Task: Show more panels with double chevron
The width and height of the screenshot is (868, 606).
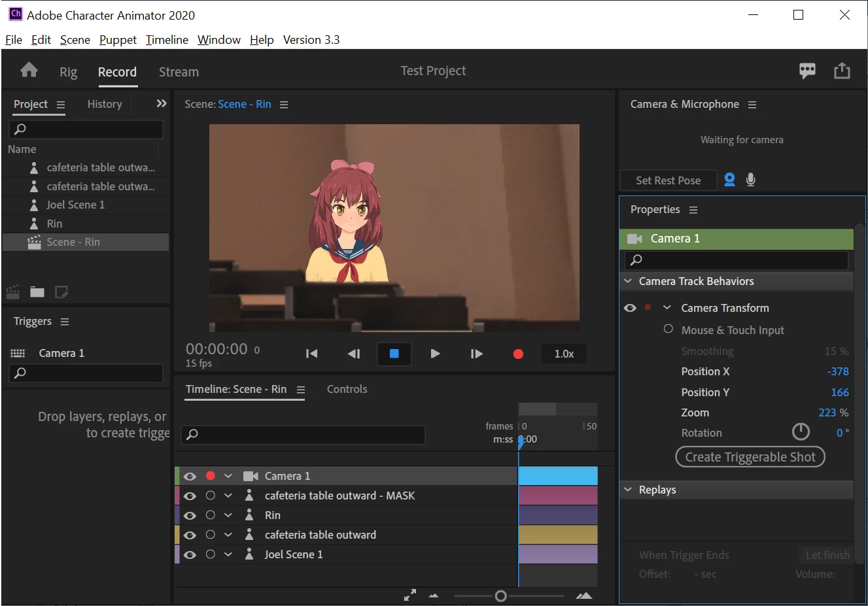Action: (x=162, y=103)
